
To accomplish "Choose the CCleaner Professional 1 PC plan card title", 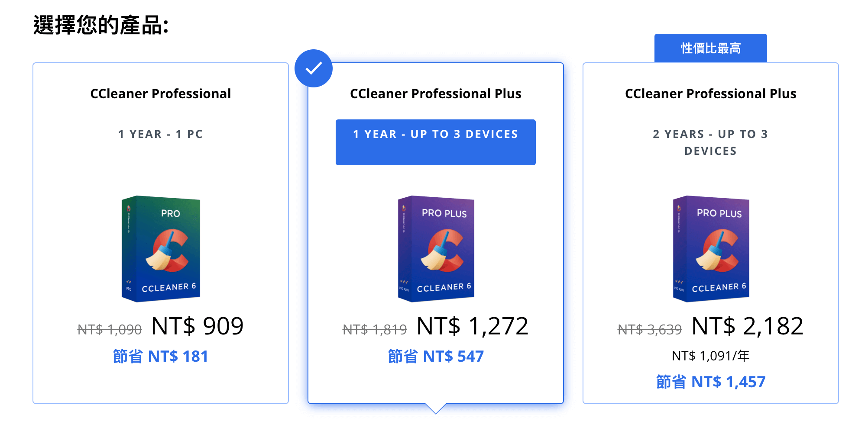I will (161, 93).
